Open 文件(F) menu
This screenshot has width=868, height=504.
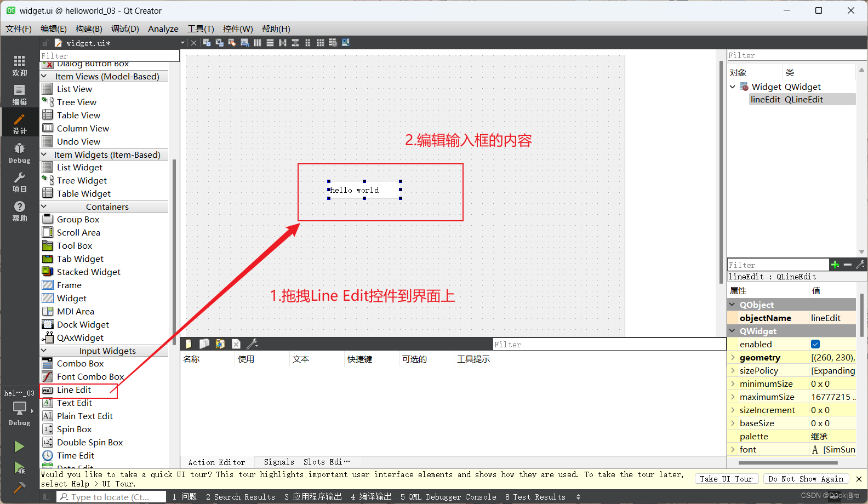[19, 28]
